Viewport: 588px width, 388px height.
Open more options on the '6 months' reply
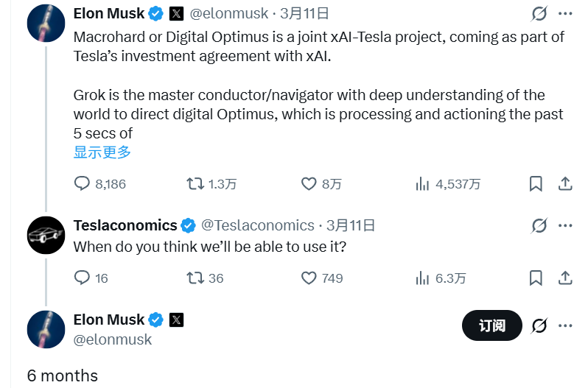[x=565, y=325]
